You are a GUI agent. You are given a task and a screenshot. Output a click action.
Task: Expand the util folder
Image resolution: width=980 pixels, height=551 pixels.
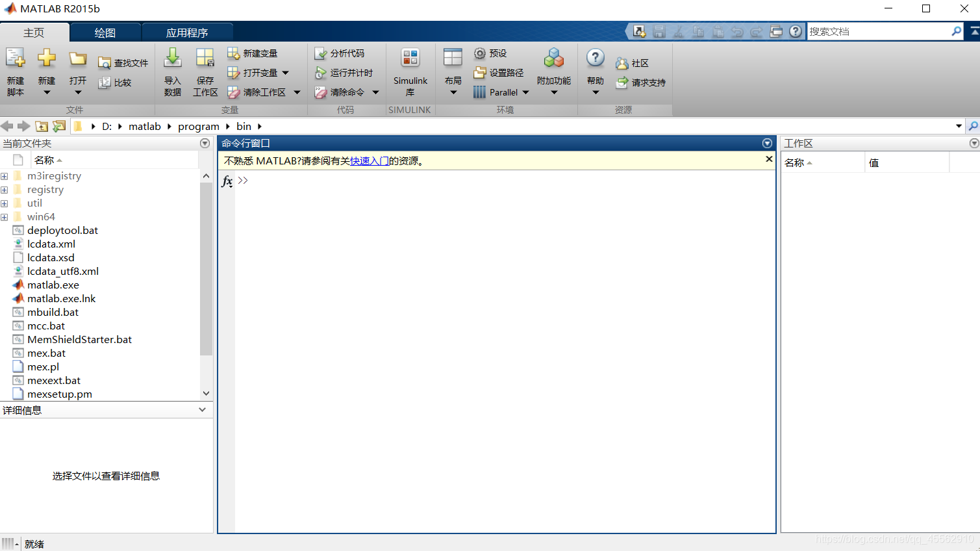point(5,203)
